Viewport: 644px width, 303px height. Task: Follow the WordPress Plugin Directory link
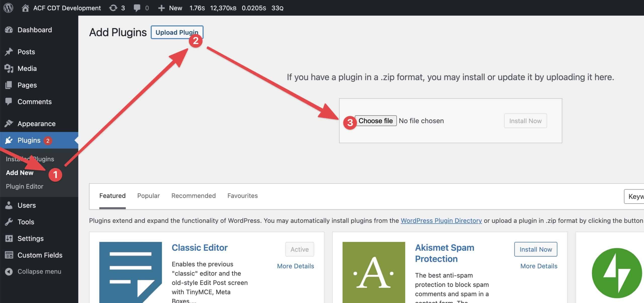point(441,221)
